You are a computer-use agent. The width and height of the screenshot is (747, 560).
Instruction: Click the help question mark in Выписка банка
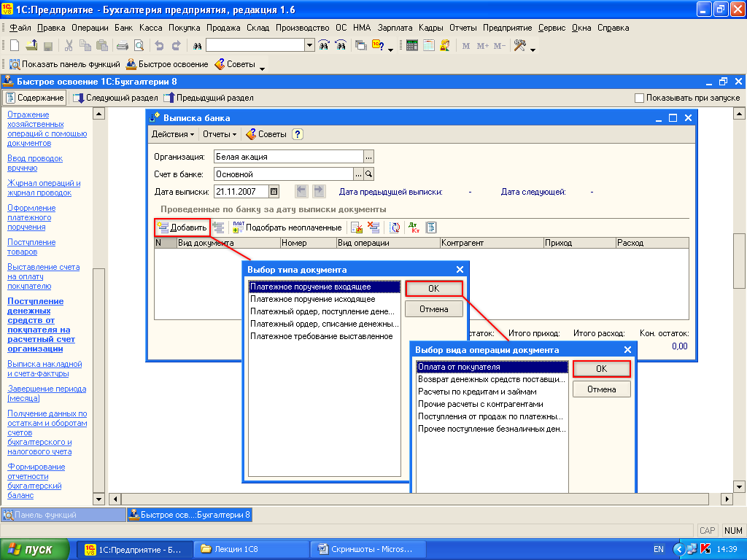[298, 134]
